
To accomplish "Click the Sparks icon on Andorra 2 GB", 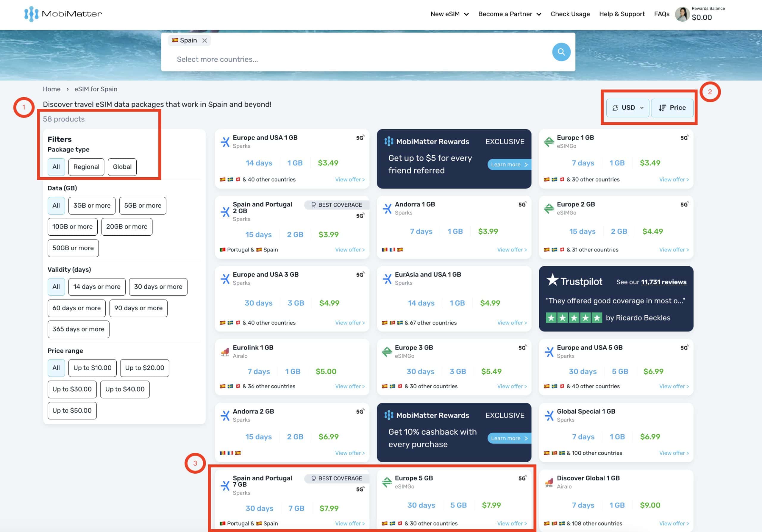I will (x=225, y=416).
